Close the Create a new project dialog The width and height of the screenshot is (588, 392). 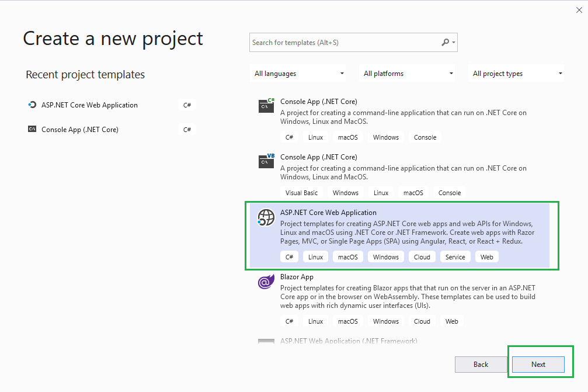(579, 9)
